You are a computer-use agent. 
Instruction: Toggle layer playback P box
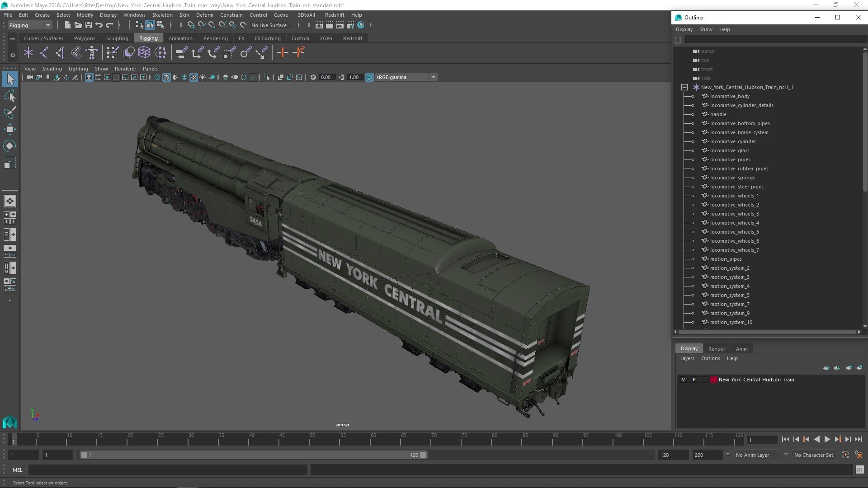pyautogui.click(x=694, y=380)
